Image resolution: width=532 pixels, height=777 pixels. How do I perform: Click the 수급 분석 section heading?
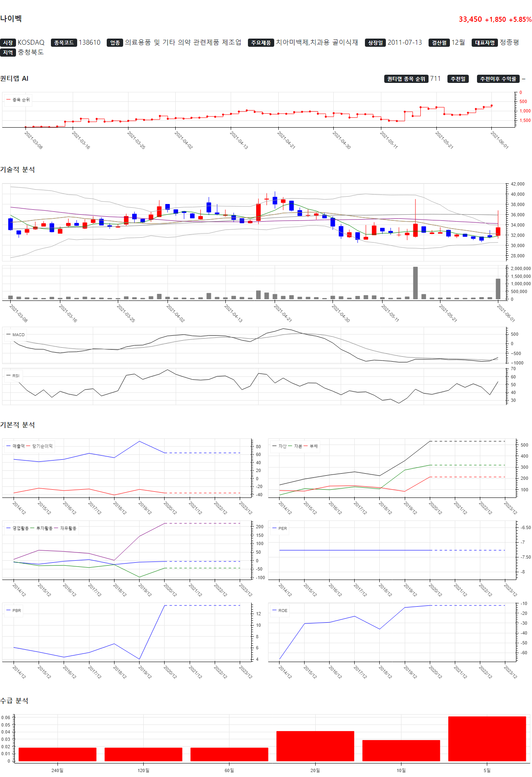coord(14,701)
